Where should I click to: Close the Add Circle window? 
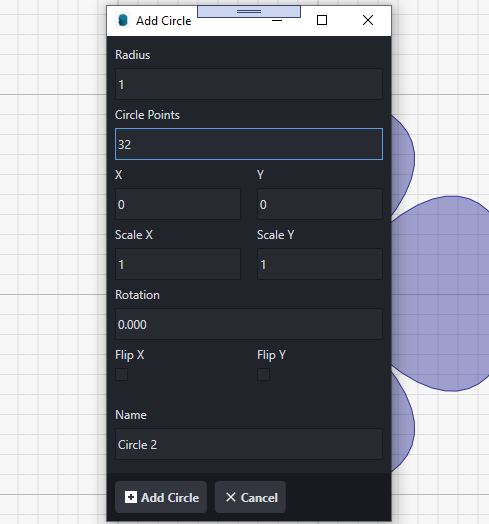coord(368,20)
